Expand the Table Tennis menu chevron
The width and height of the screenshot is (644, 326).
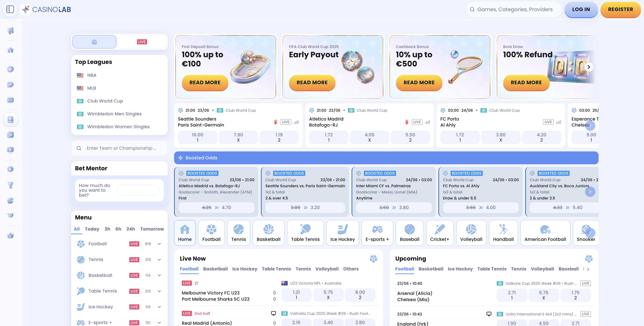(159, 291)
